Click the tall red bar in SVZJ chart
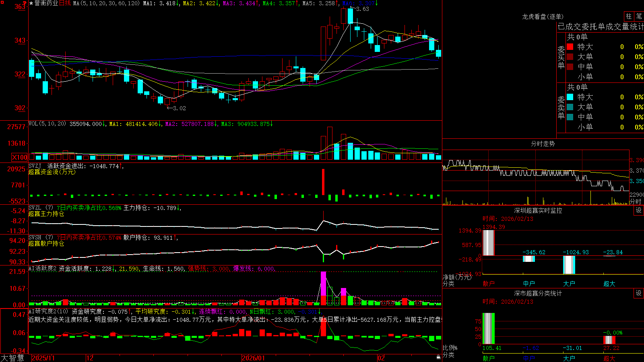The width and height of the screenshot is (644, 362). point(323,182)
